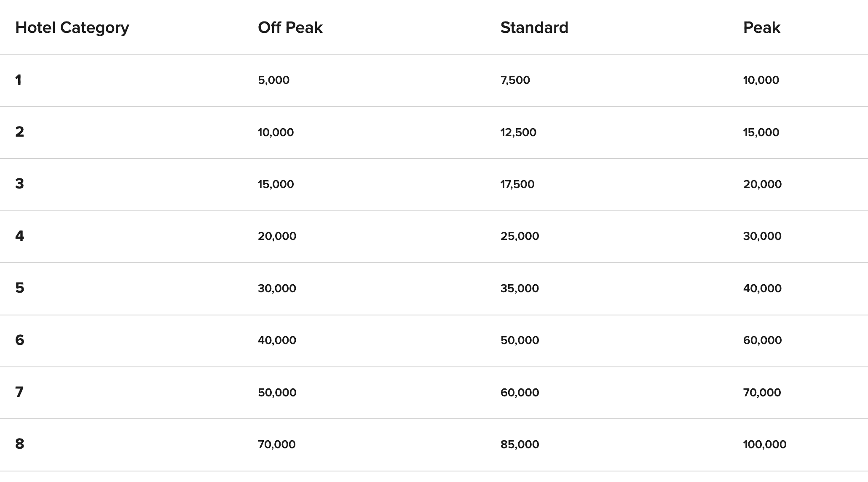
Task: Click the Off Peak column header
Action: (x=290, y=28)
